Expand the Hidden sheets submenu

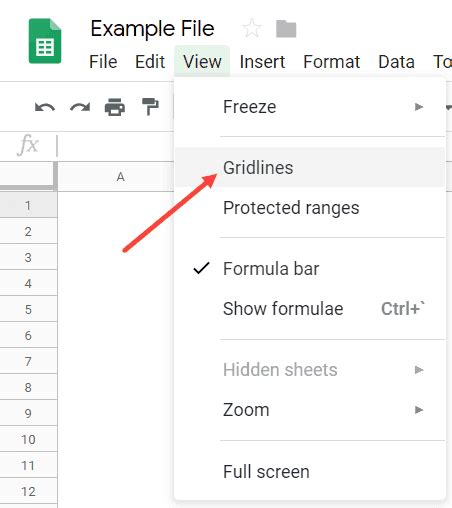pyautogui.click(x=310, y=370)
